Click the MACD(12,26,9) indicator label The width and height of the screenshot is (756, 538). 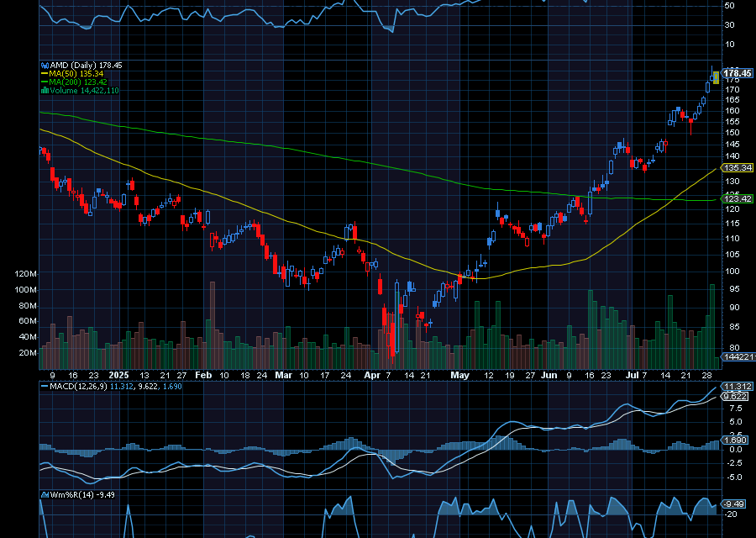(78, 387)
